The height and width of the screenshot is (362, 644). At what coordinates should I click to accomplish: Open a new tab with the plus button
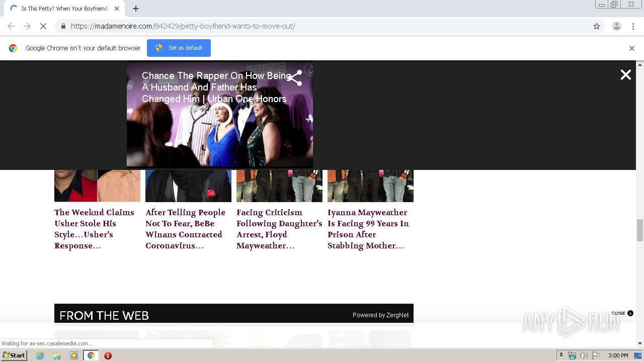pyautogui.click(x=136, y=9)
